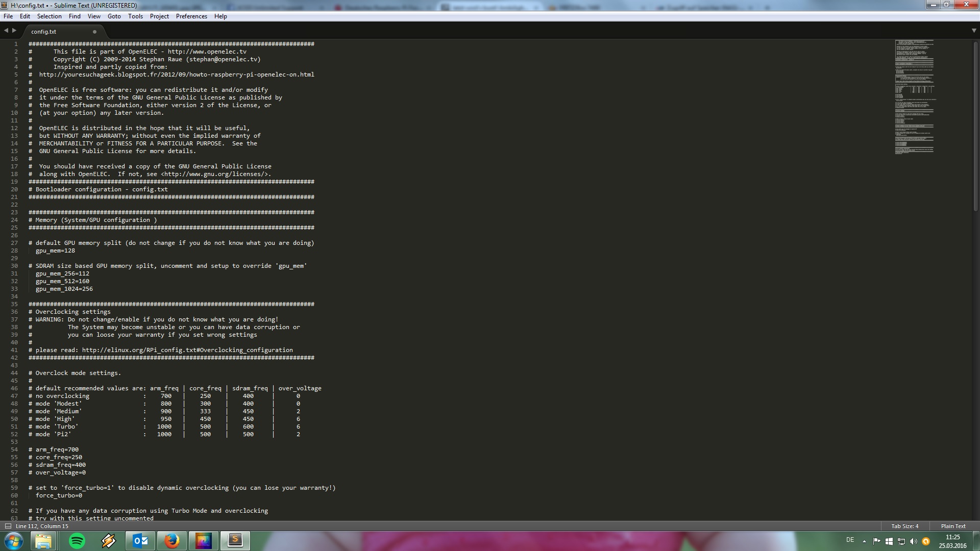Place cursor on the force_turbo=0 line
The height and width of the screenshot is (551, 980).
[x=59, y=495]
